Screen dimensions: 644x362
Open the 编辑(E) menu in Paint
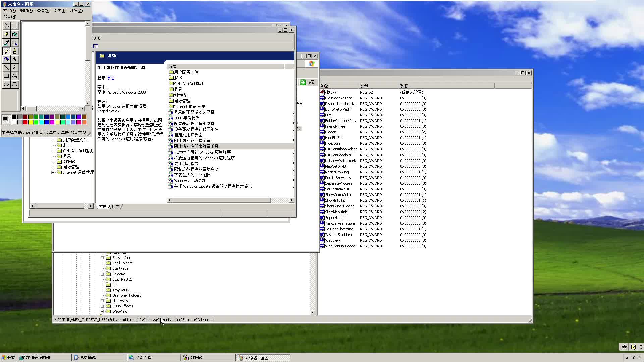(26, 11)
